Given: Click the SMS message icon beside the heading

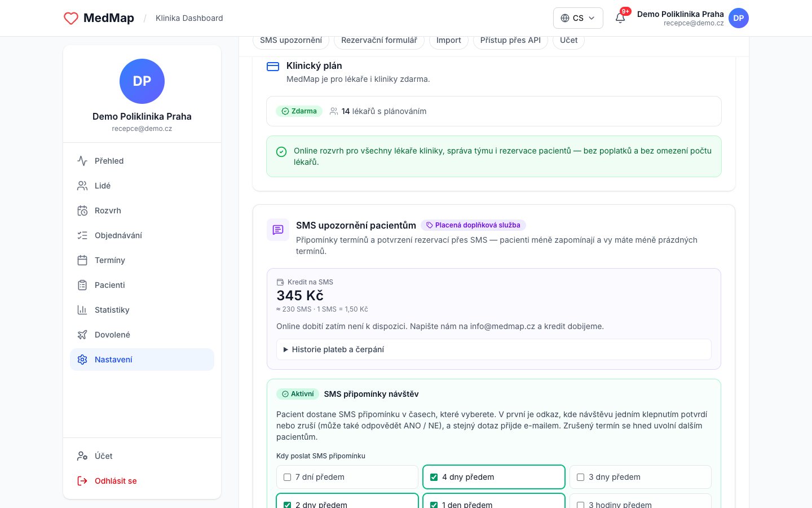Looking at the screenshot, I should pyautogui.click(x=278, y=230).
